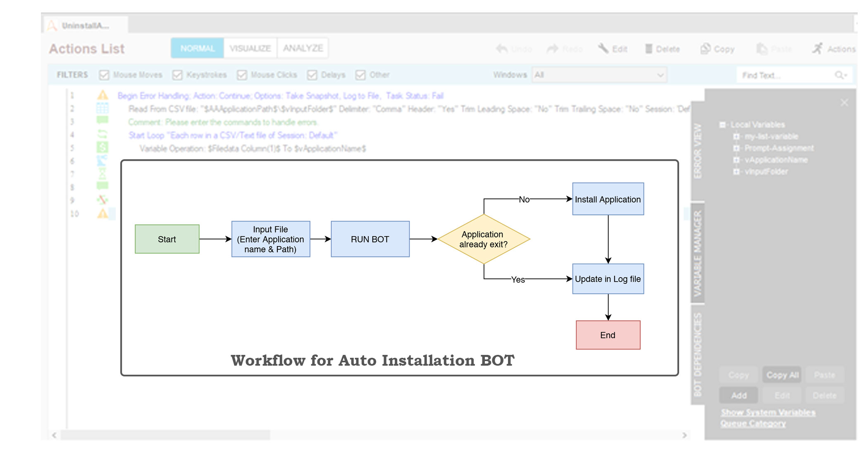The width and height of the screenshot is (868, 455).
Task: Open the Actions running-man icon
Action: click(817, 49)
